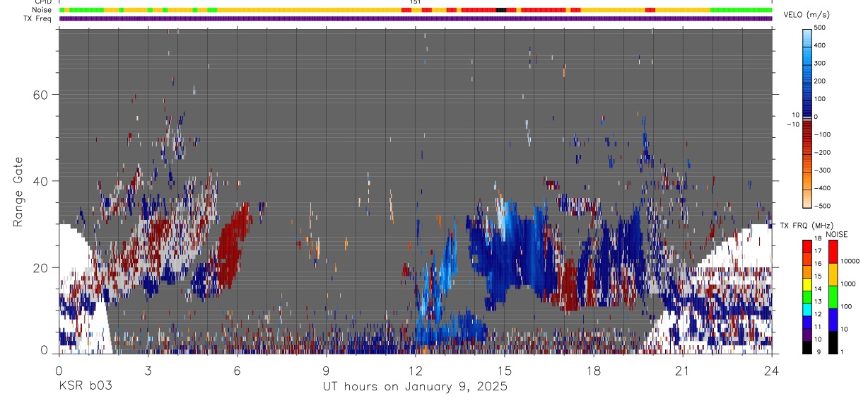The image size is (868, 401).
Task: Select the UT hours tick label 15
Action: (x=505, y=371)
